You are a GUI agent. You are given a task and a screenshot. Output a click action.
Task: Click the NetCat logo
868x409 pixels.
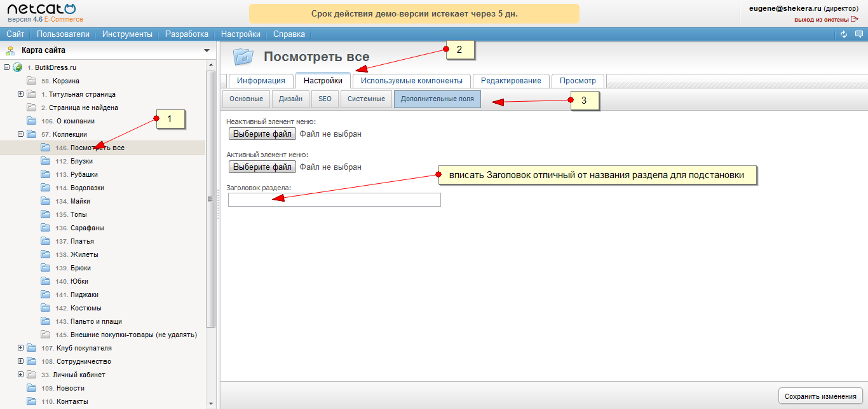[41, 9]
